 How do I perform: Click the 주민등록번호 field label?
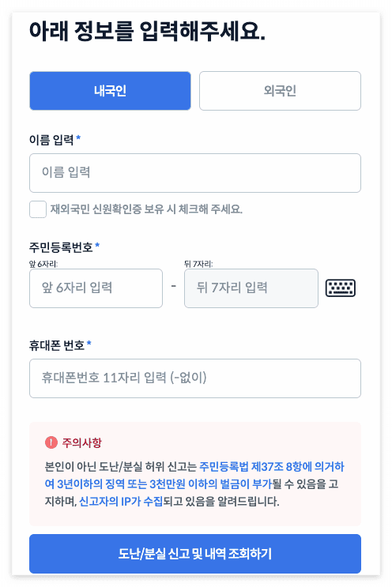click(x=61, y=247)
